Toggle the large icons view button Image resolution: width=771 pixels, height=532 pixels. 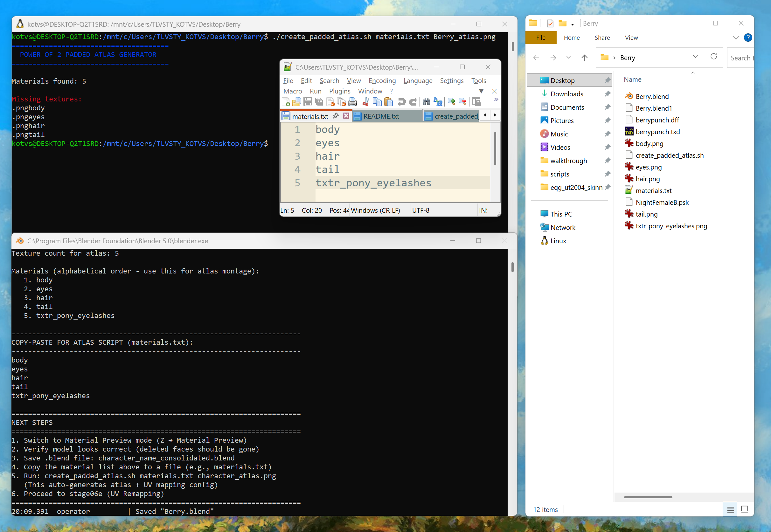coord(744,509)
